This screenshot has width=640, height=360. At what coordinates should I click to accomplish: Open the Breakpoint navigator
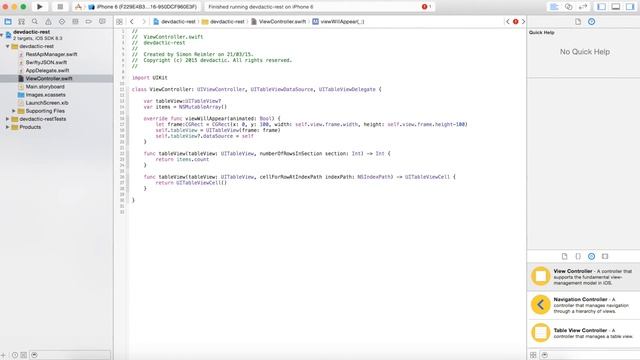tap(89, 22)
